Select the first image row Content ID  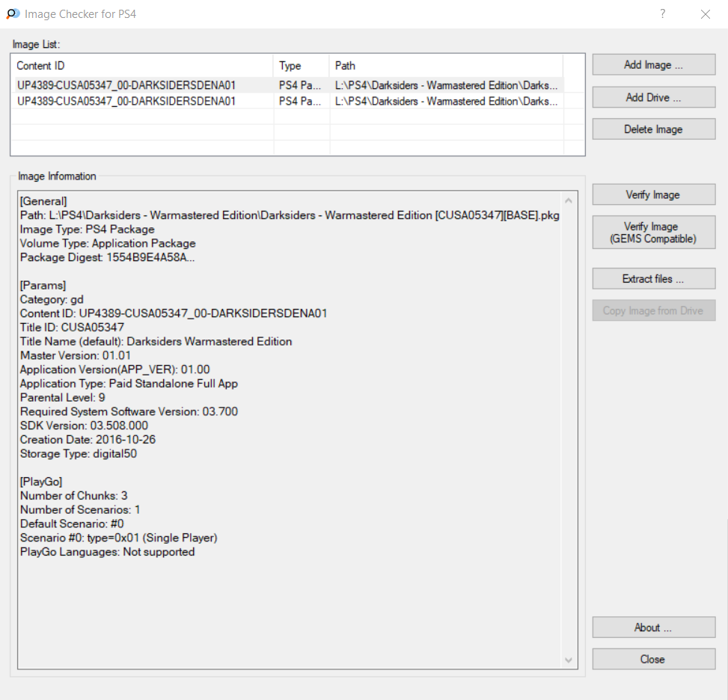click(x=126, y=85)
